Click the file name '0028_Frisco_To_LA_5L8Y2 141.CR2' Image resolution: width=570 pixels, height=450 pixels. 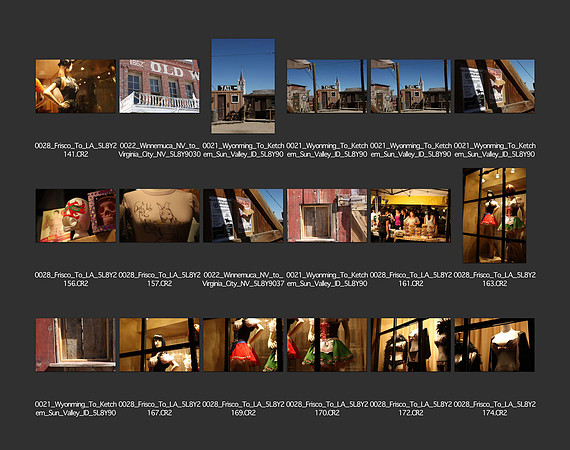point(76,150)
